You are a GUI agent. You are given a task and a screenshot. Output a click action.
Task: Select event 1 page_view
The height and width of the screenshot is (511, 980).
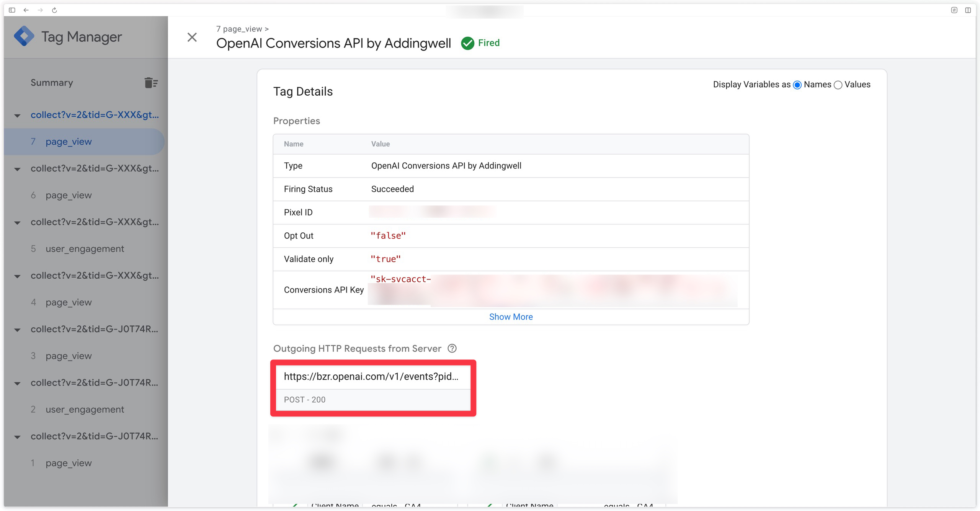click(84, 463)
